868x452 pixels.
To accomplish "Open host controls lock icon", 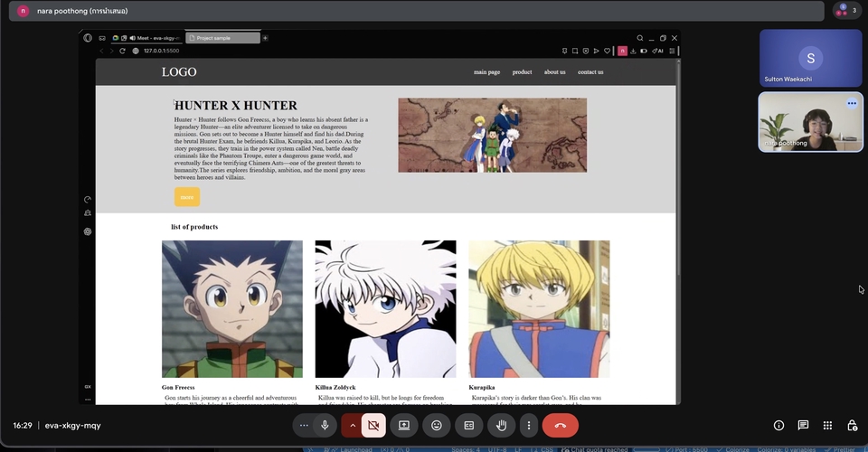I will [852, 426].
